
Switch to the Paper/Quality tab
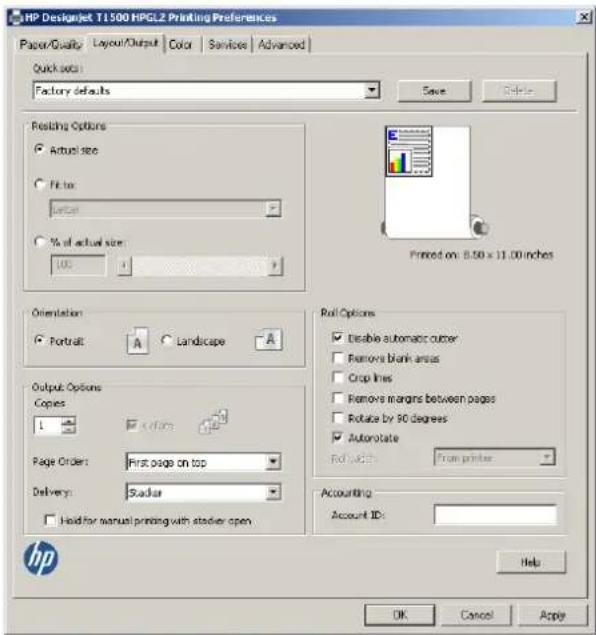(51, 44)
